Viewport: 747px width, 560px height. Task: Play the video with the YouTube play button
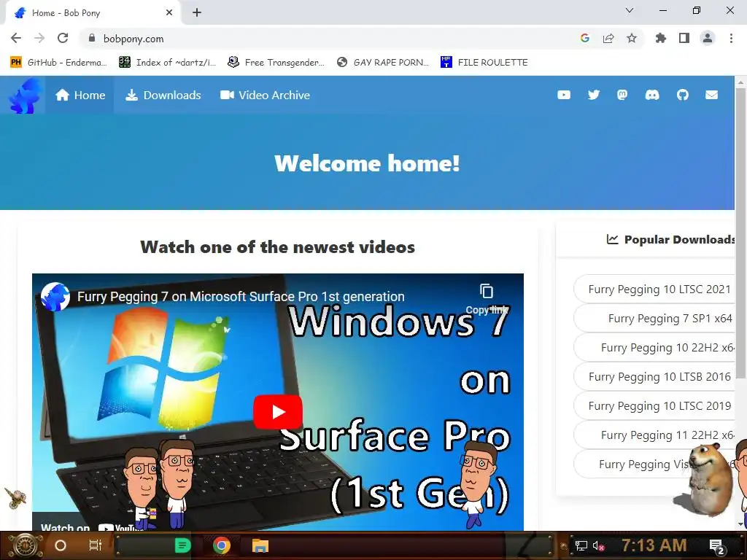tap(278, 412)
